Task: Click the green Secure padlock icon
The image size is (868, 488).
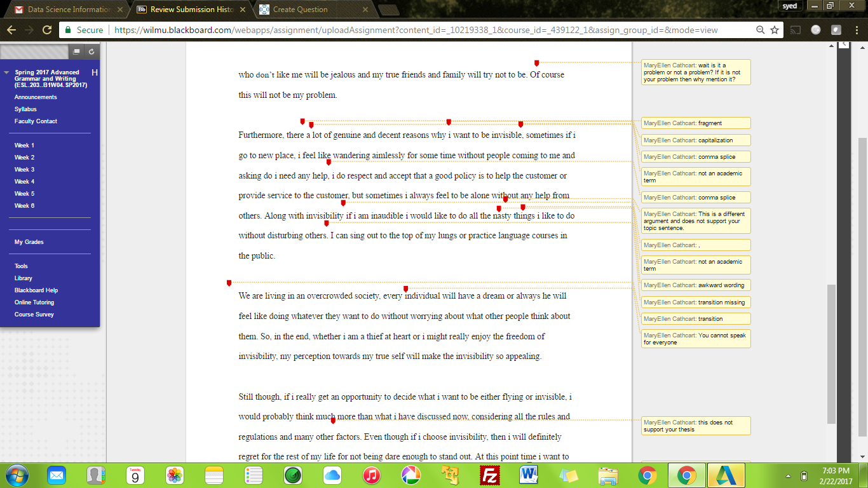Action: coord(69,30)
